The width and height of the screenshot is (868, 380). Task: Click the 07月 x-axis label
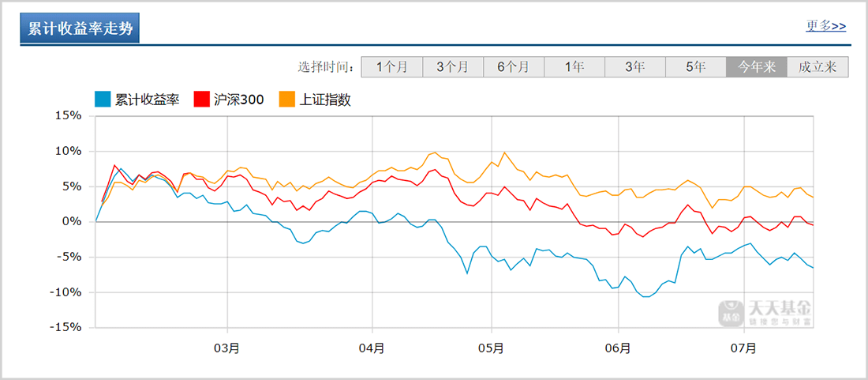click(x=743, y=347)
